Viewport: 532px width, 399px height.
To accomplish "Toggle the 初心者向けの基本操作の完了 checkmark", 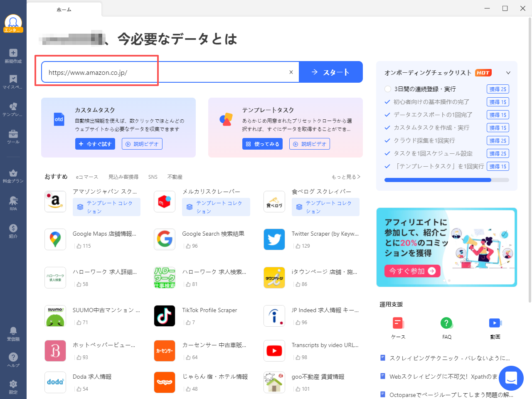I will click(387, 102).
